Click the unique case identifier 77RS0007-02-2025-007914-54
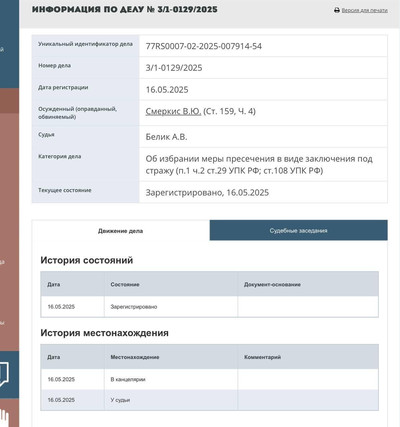Screen dimensions: 400x427 (x=204, y=46)
